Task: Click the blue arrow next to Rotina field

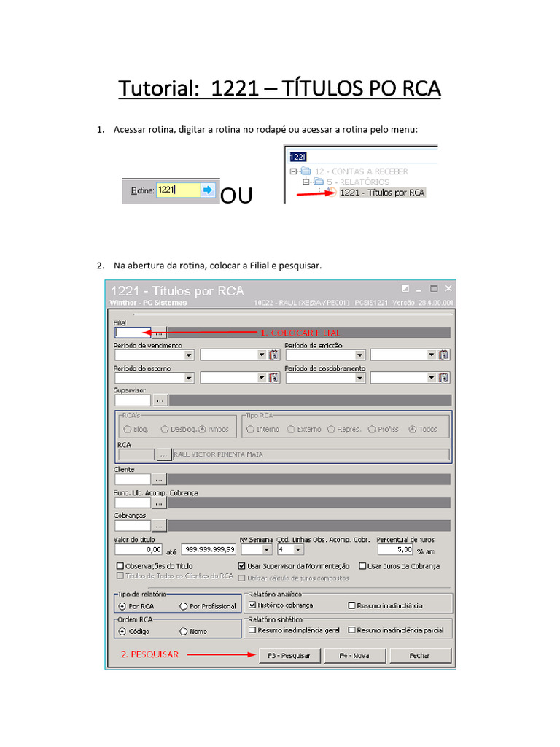Action: [208, 190]
